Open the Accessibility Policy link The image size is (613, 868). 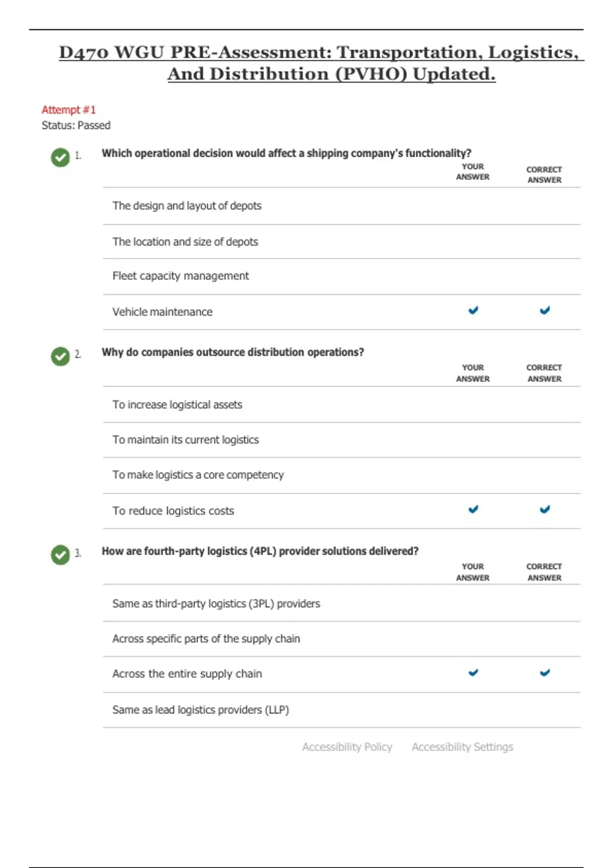point(347,747)
